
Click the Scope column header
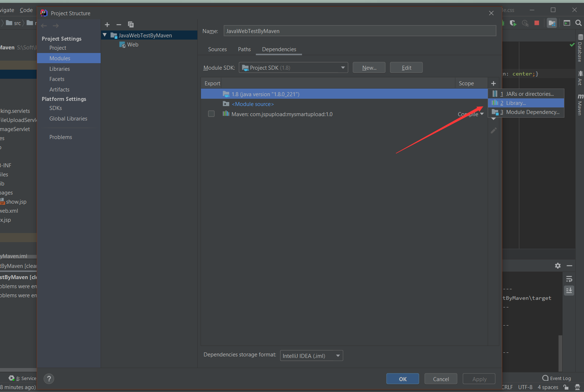(x=471, y=83)
